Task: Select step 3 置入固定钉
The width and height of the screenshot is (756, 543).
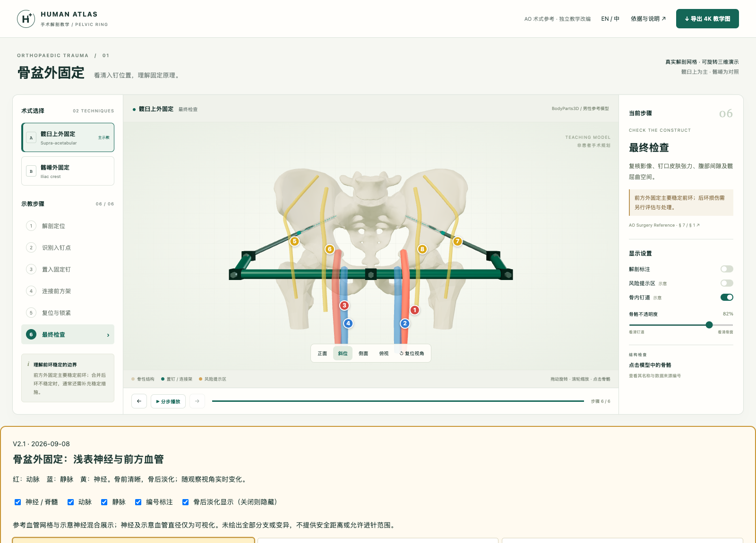Action: pyautogui.click(x=68, y=269)
